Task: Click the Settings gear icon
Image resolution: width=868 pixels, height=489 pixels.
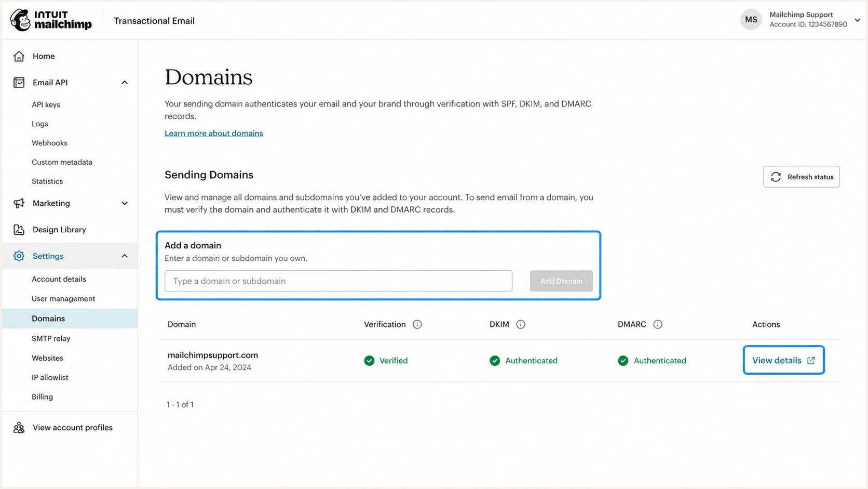Action: 19,256
